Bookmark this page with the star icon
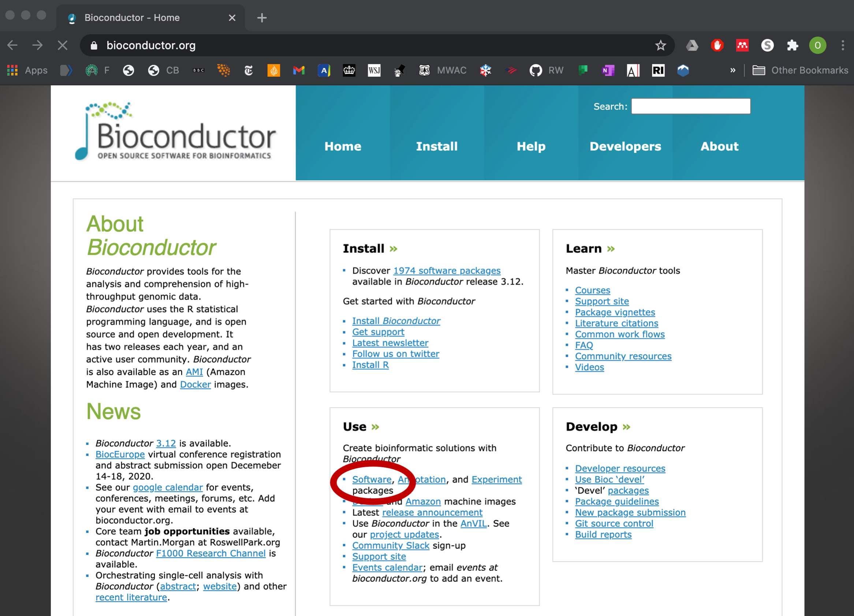Screen dimensions: 854x616 pos(660,45)
